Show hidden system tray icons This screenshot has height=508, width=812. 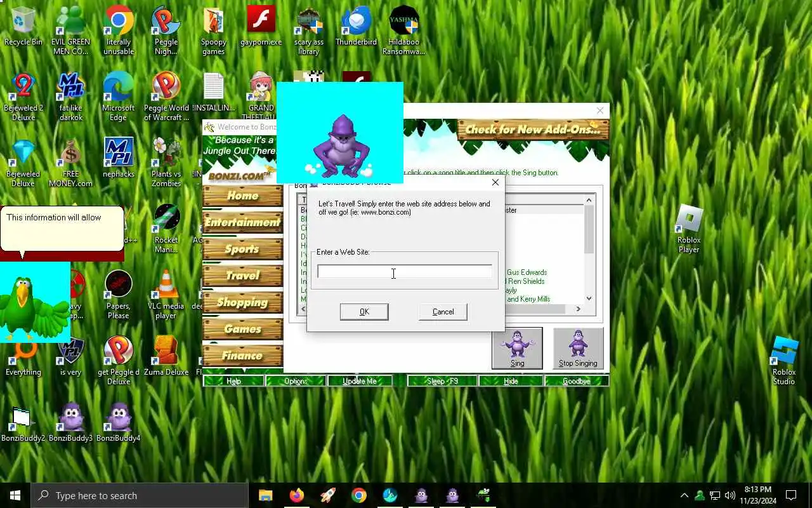[x=684, y=495]
